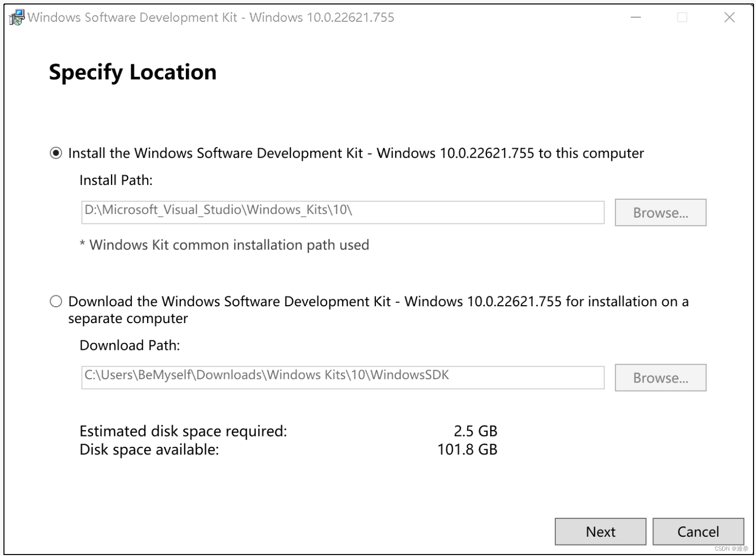This screenshot has width=756, height=556.
Task: Click the 'Disk space available:' label
Action: click(x=149, y=449)
